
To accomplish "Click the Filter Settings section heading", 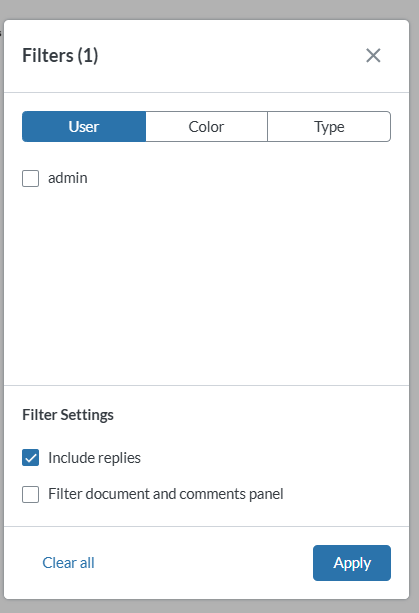I will (68, 415).
